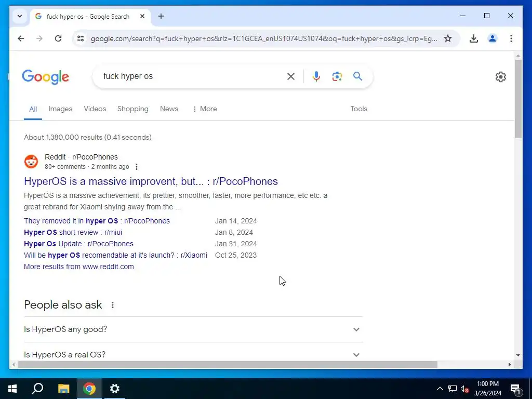Click the muted volume tray icon
The height and width of the screenshot is (399, 532).
[464, 389]
